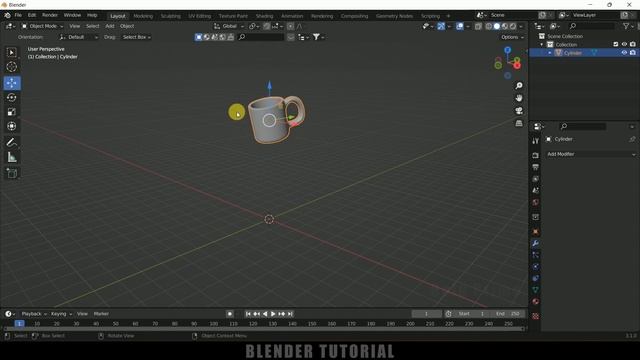Open Scene properties tab
Image resolution: width=640 pixels, height=360 pixels.
[536, 191]
